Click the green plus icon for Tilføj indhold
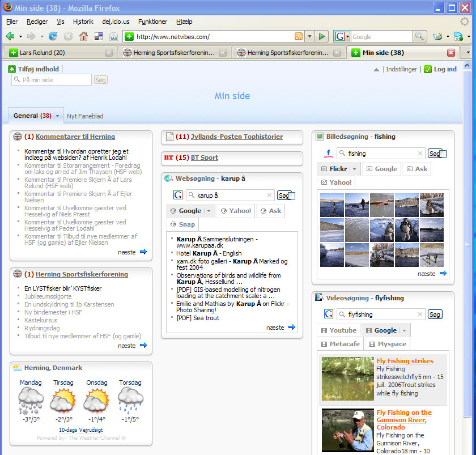Screen dimensions: 476x455 tap(12, 69)
